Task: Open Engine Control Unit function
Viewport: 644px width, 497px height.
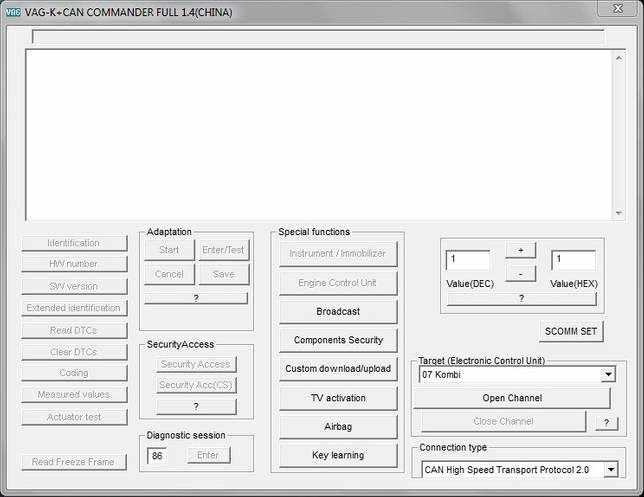Action: [x=338, y=283]
